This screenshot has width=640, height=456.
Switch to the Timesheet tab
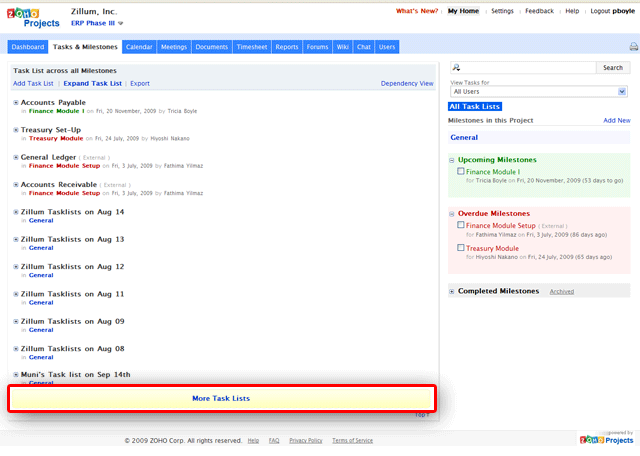point(251,47)
